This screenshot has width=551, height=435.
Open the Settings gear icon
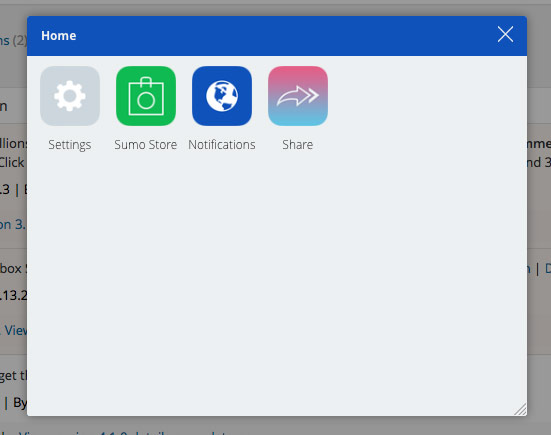pyautogui.click(x=70, y=96)
